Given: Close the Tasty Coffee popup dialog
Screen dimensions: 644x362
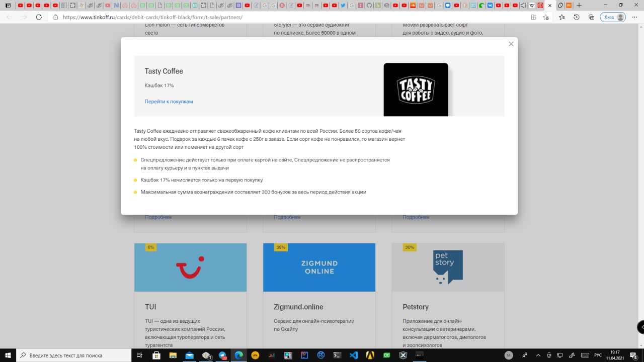Looking at the screenshot, I should point(511,44).
